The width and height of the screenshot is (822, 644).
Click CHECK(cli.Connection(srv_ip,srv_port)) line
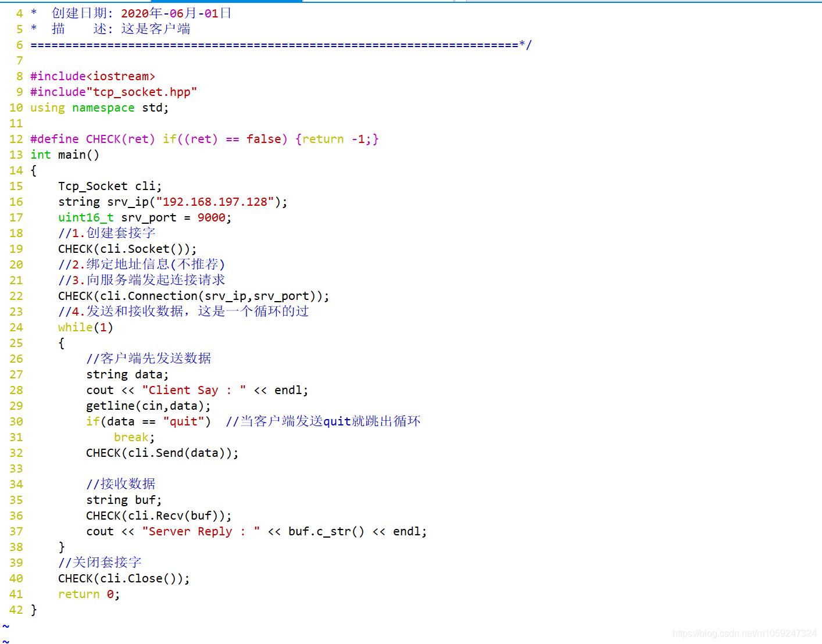coord(194,296)
